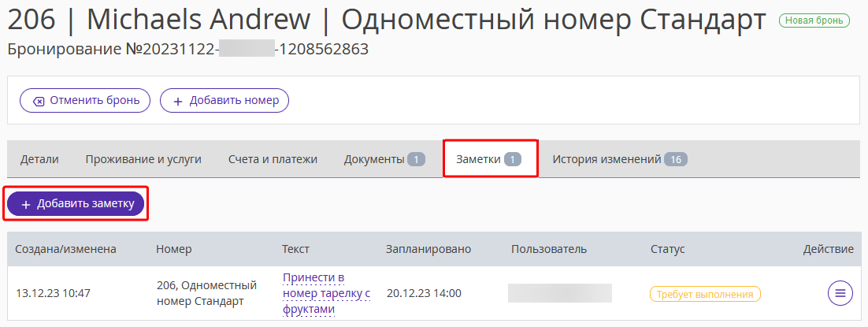868x327 pixels.
Task: Click the Отменить бронь button
Action: [85, 101]
